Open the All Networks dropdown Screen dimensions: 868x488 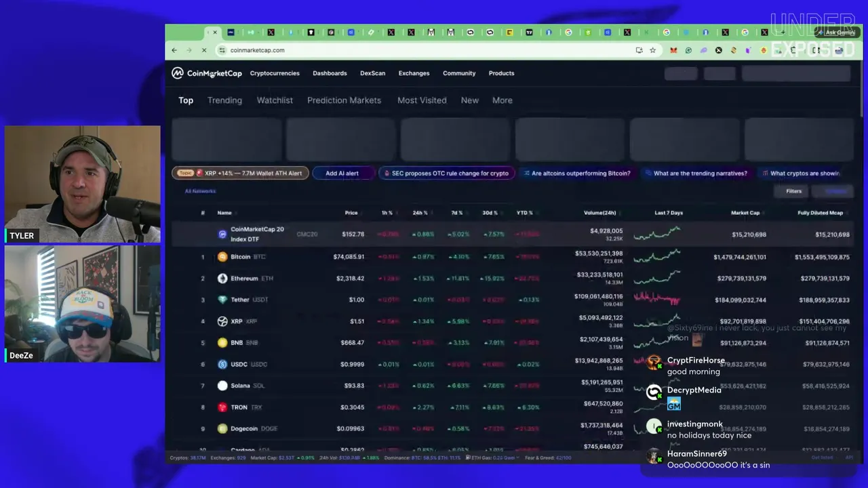pos(200,191)
